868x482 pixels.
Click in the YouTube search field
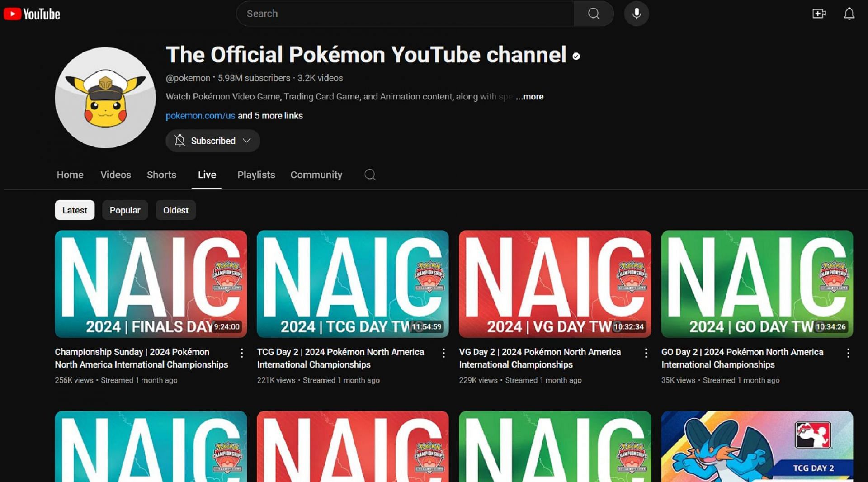405,14
